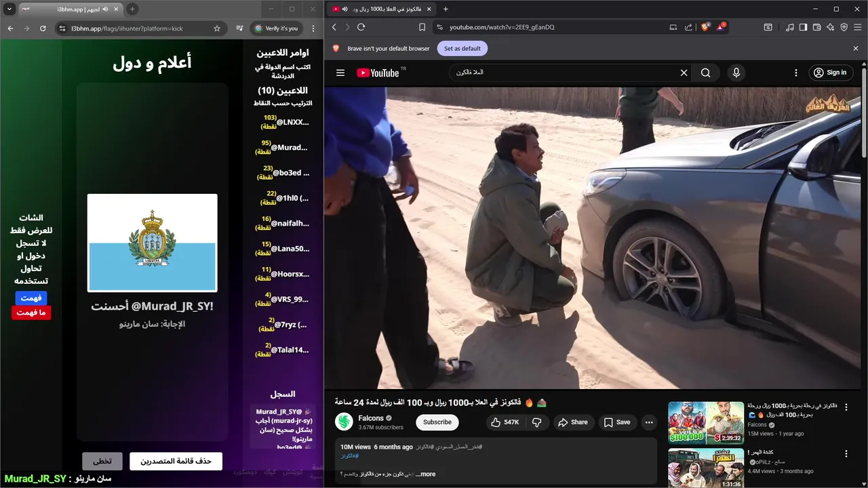This screenshot has height=488, width=868.
Task: Install YouTube app icon in address bar
Action: pos(673,27)
